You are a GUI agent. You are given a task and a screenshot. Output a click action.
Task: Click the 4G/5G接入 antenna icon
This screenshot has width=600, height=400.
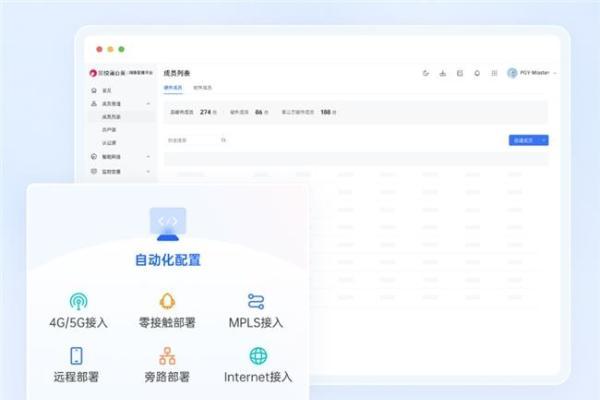tap(78, 301)
